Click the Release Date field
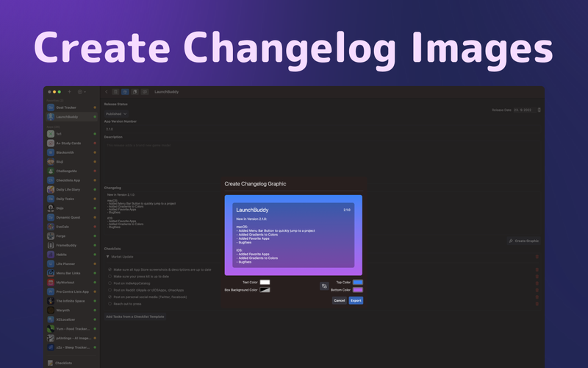The width and height of the screenshot is (588, 368). (523, 110)
